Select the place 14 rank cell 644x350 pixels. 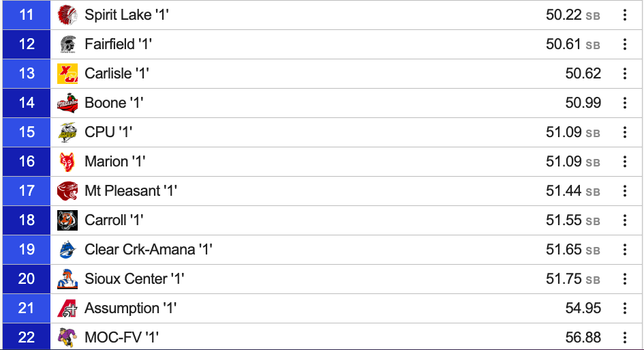pos(27,103)
